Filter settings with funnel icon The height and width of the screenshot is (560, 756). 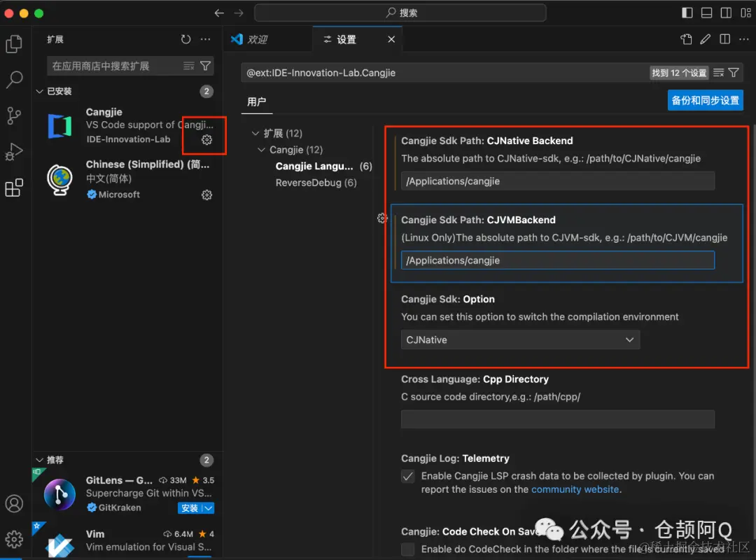[734, 73]
